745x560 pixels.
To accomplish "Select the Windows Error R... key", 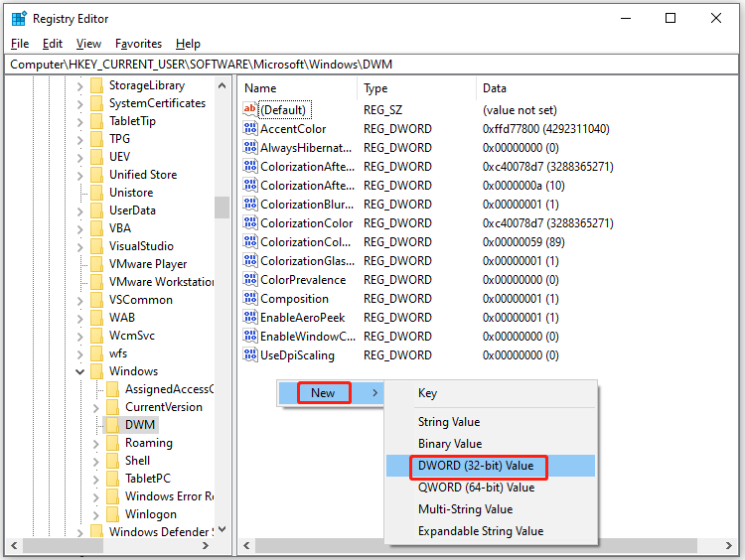I will [170, 496].
